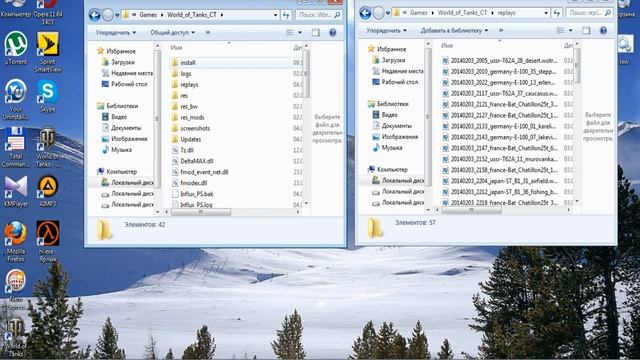Show more toolbar commands in replays window

tap(501, 31)
